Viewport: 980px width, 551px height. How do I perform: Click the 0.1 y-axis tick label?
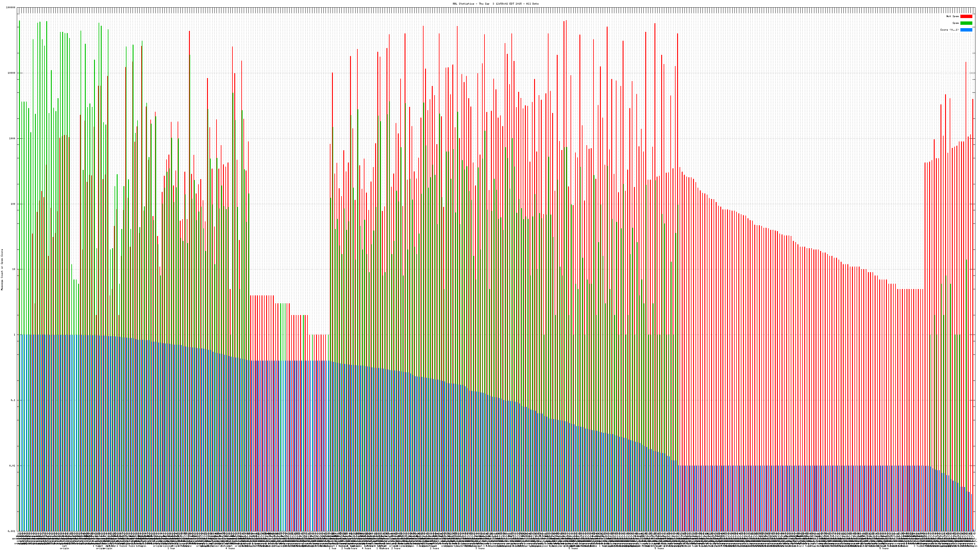[13, 400]
